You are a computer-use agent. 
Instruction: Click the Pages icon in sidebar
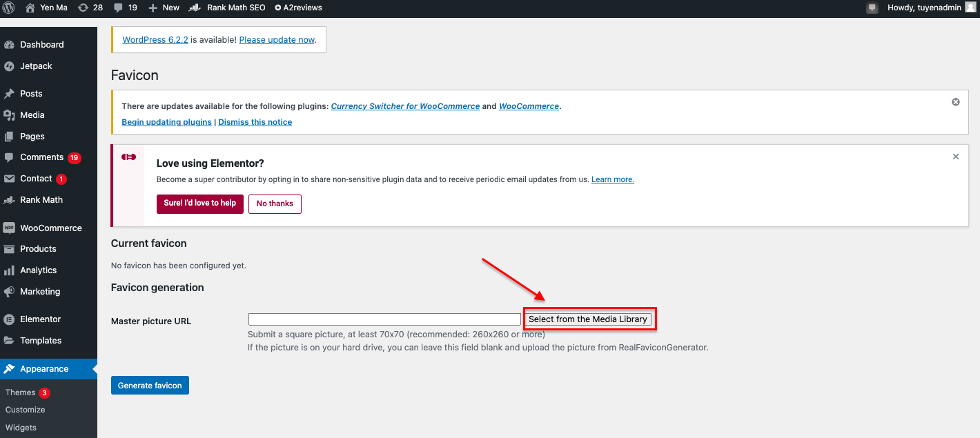tap(9, 137)
